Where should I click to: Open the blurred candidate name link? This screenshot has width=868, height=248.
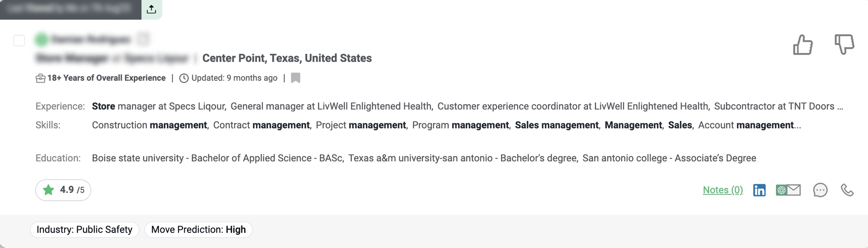point(91,39)
